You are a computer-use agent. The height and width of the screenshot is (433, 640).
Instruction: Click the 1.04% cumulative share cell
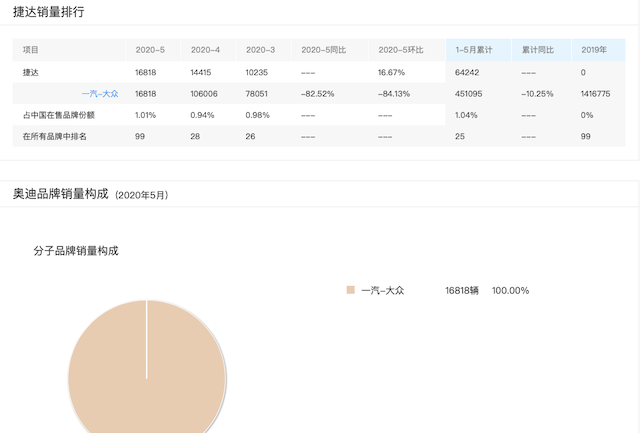coord(466,115)
